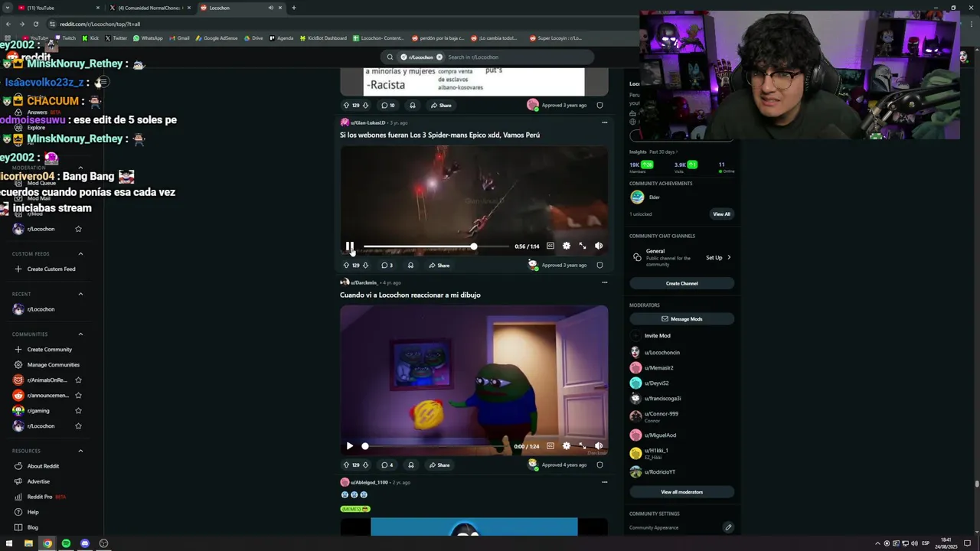Favorite r/announcements with star
This screenshot has width=980, height=551.
pos(78,396)
